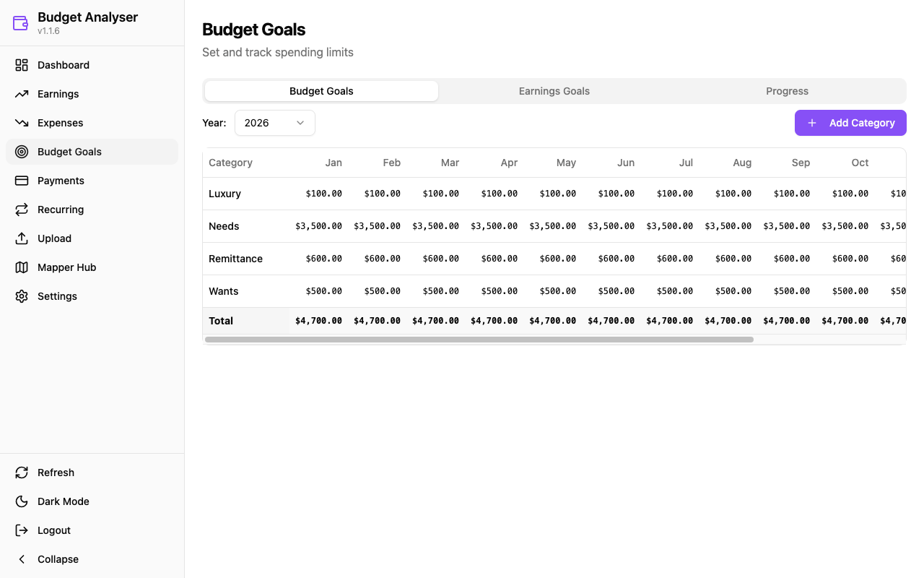Open the Year dropdown
The width and height of the screenshot is (924, 578).
[x=274, y=123]
